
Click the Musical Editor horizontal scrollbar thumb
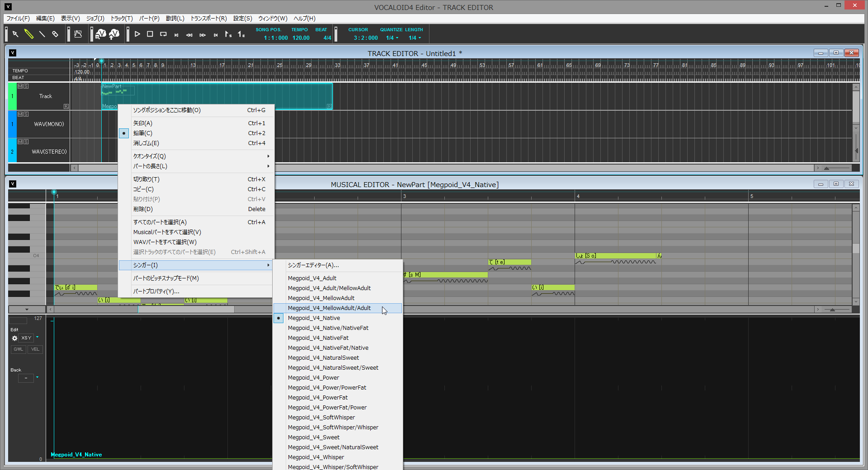click(186, 310)
